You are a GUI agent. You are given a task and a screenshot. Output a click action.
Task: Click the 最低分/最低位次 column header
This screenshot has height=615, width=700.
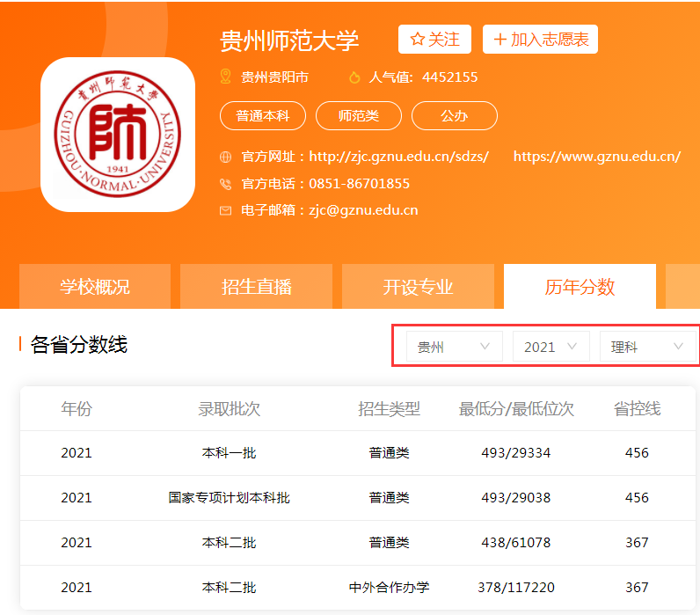[516, 408]
